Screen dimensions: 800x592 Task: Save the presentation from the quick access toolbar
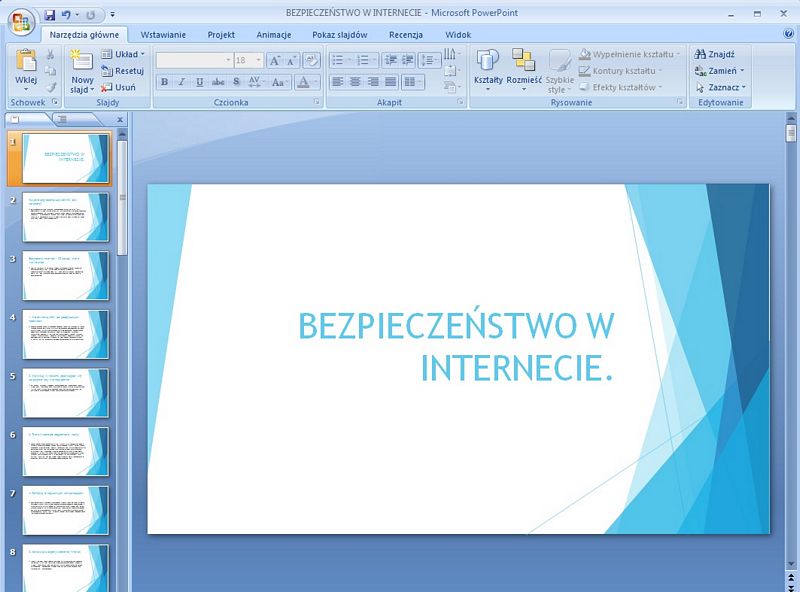coord(49,15)
